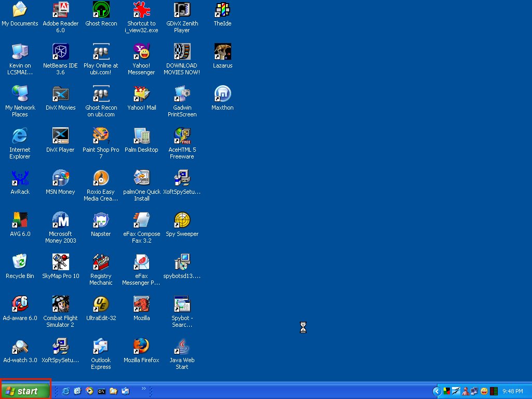Select My Network Places icon
This screenshot has width=532, height=399.
tap(20, 94)
